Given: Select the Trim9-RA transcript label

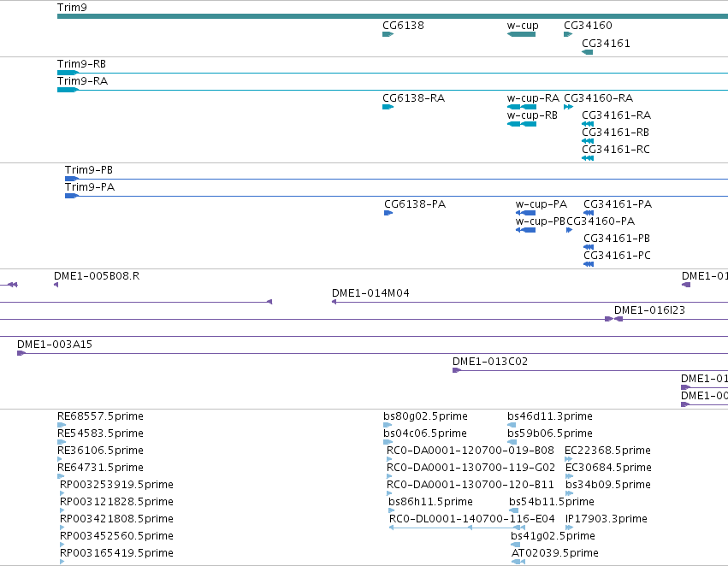Looking at the screenshot, I should [82, 81].
